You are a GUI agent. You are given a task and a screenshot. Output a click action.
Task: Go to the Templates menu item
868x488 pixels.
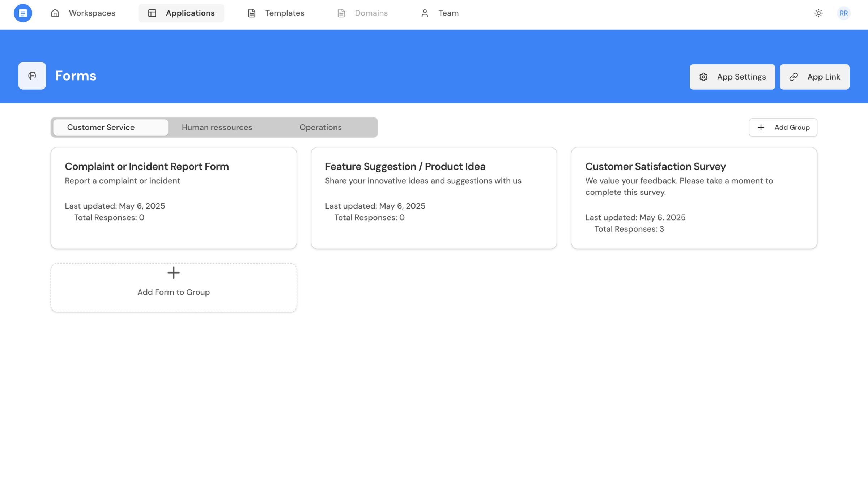point(285,13)
